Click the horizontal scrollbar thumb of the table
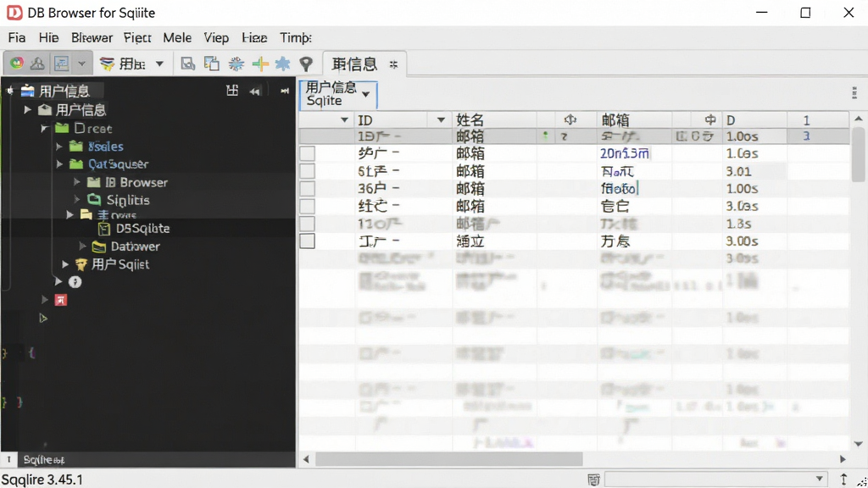This screenshot has height=488, width=868. tap(449, 458)
